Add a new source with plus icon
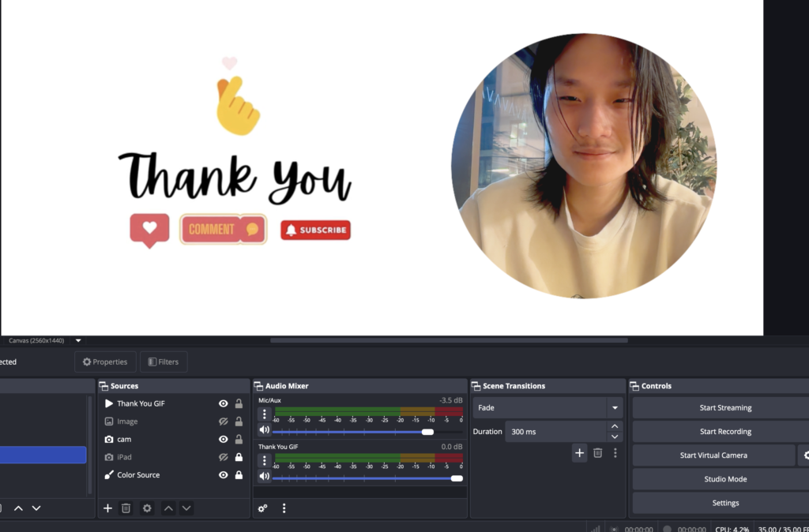 click(107, 508)
